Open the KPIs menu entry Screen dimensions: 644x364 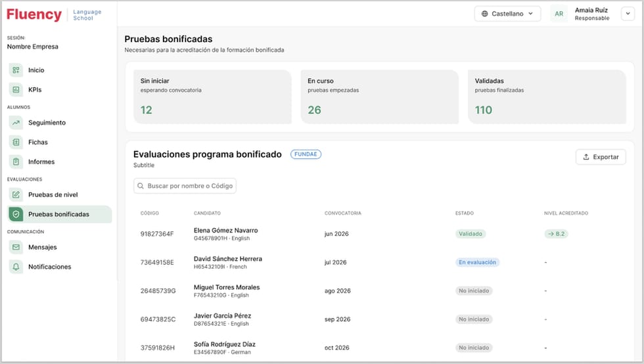60,89
